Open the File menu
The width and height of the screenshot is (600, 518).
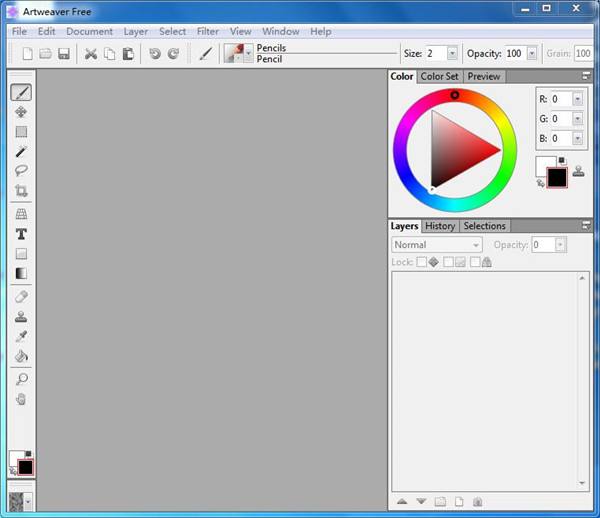[x=19, y=31]
